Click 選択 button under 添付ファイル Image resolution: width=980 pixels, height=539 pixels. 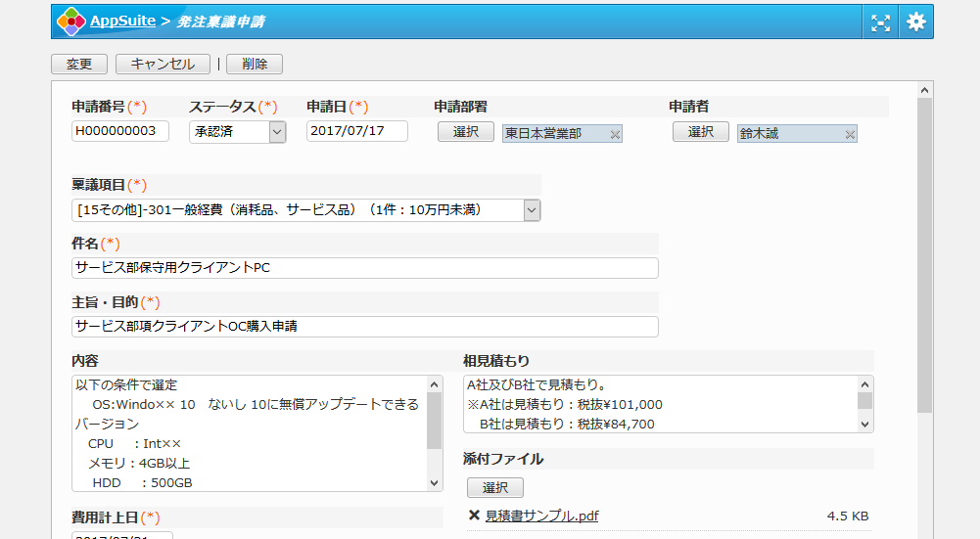click(495, 487)
